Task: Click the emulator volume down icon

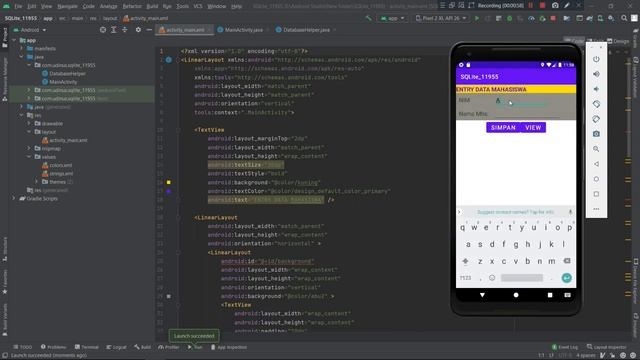Action: click(596, 89)
